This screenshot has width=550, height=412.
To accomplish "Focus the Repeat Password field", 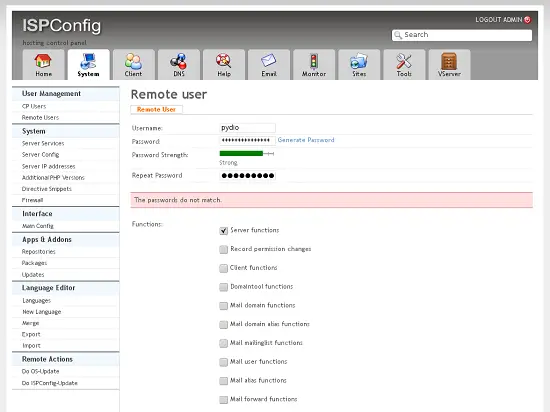I will pos(247,176).
